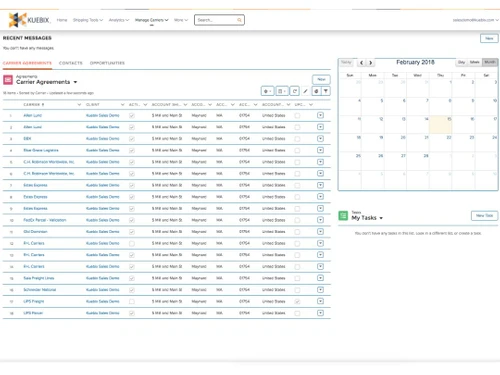Screen dimensions: 500x375
Task: Open row actions for UPS Freight
Action: (x=320, y=301)
